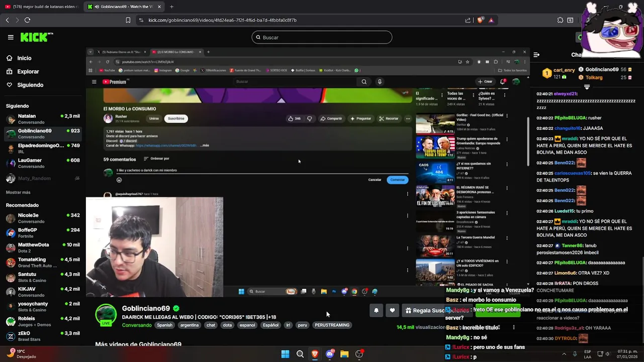
Task: Click the emoji icon under comment box
Action: pyautogui.click(x=119, y=179)
